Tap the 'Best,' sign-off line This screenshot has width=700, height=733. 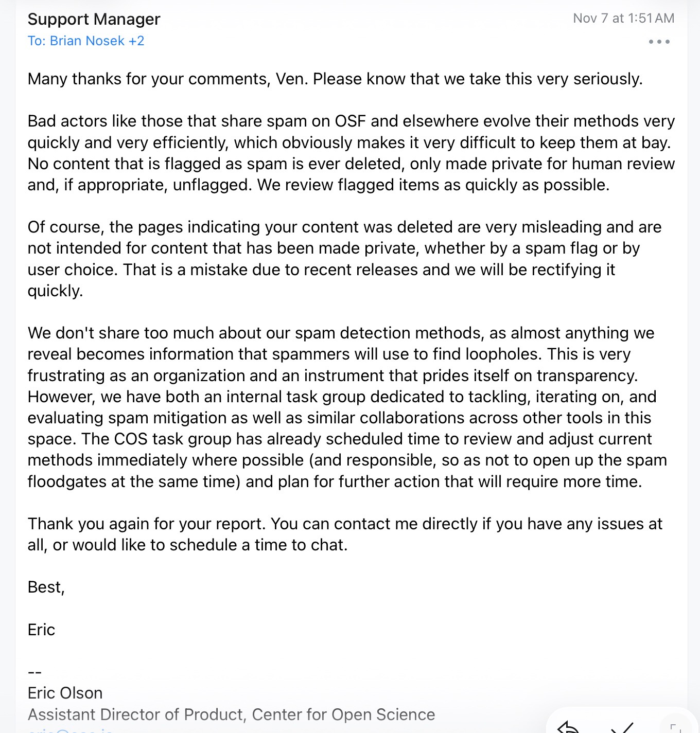tap(46, 587)
